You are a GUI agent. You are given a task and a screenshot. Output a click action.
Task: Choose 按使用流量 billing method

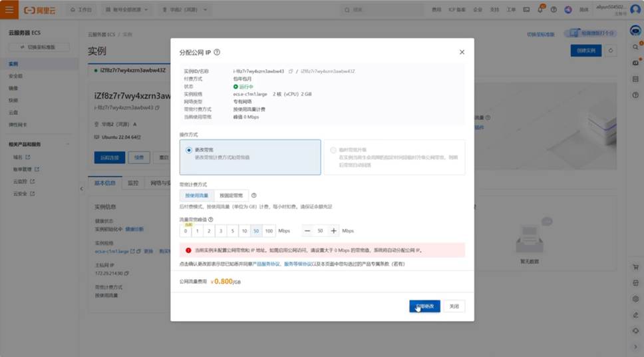click(196, 195)
